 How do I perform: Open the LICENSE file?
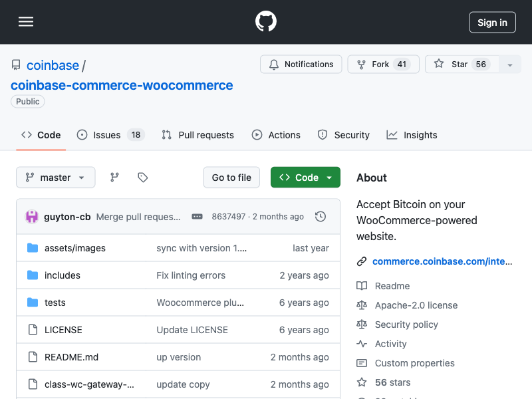coord(63,330)
